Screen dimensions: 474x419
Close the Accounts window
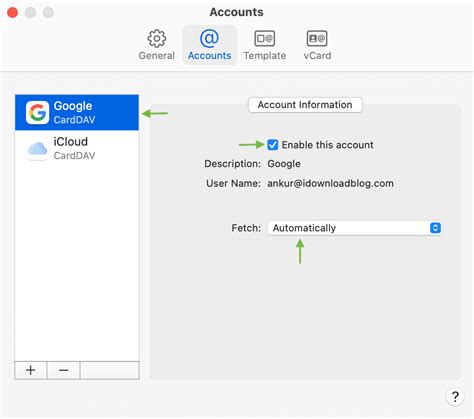13,13
